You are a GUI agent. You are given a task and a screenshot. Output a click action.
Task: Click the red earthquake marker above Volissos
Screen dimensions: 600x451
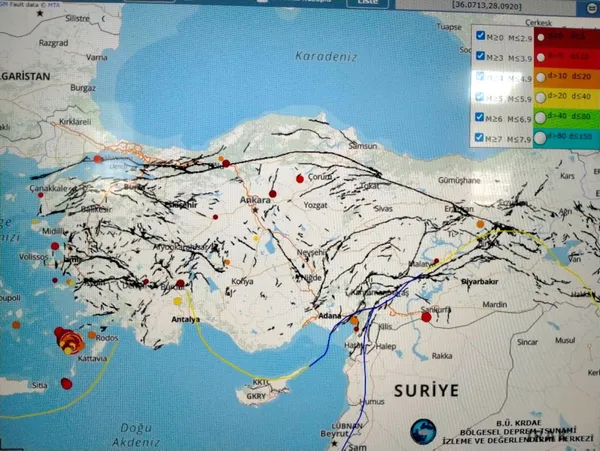(55, 246)
